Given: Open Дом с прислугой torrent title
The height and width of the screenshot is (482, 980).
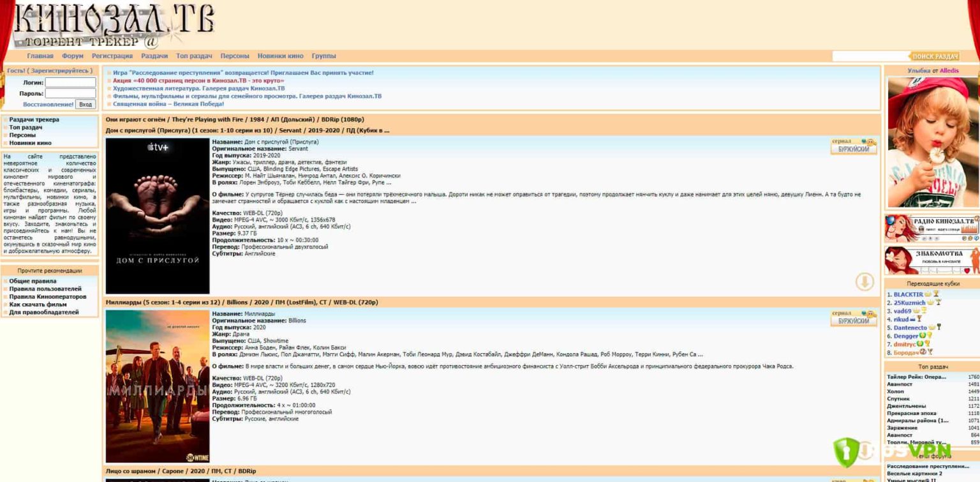Looking at the screenshot, I should coord(248,130).
